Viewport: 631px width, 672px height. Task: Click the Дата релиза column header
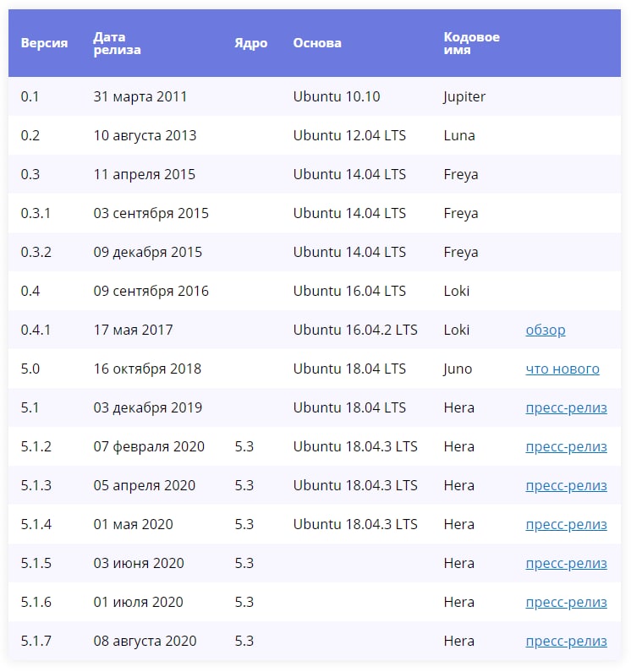(117, 43)
